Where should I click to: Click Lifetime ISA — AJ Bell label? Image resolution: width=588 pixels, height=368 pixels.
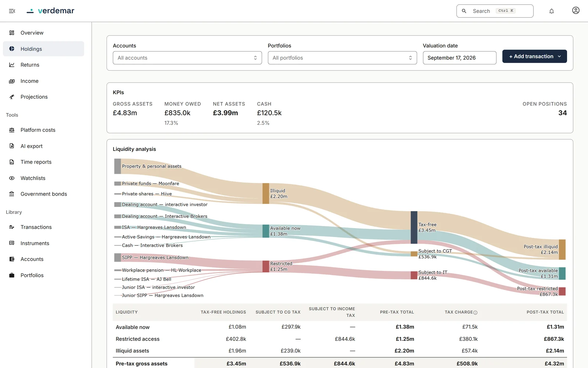click(x=147, y=279)
